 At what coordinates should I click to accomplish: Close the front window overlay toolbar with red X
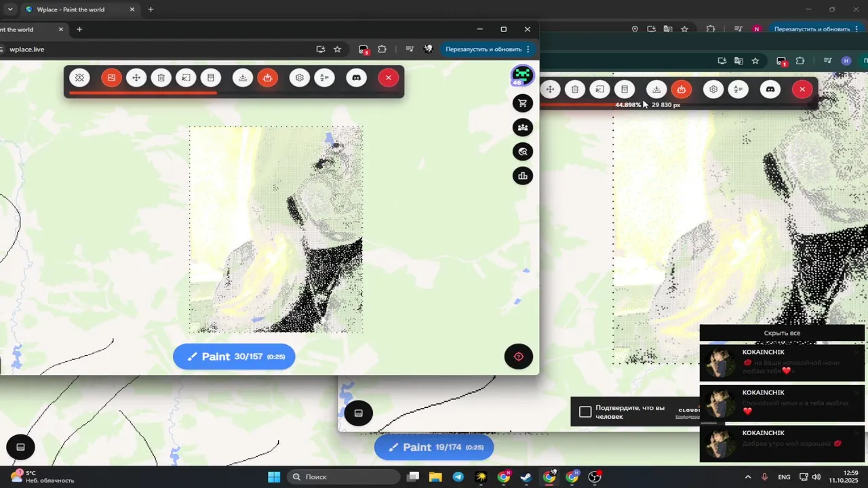tap(389, 78)
